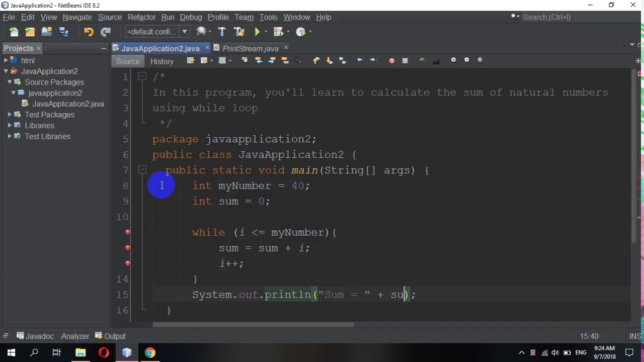
Task: Click the Uncomment lines icon
Action: pos(436,61)
